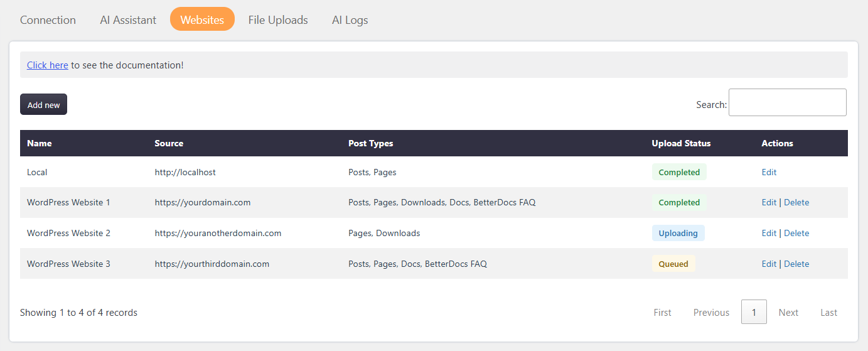Delete WordPress Website 1
The width and height of the screenshot is (868, 351).
pyautogui.click(x=796, y=203)
